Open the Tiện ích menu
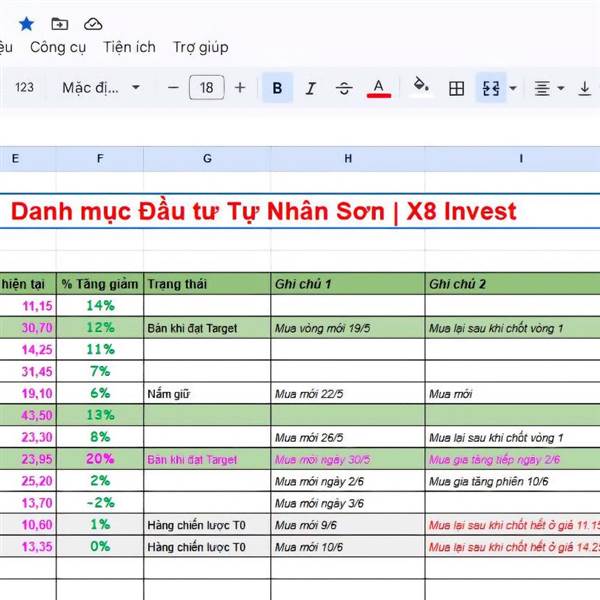600x600 pixels. (129, 47)
